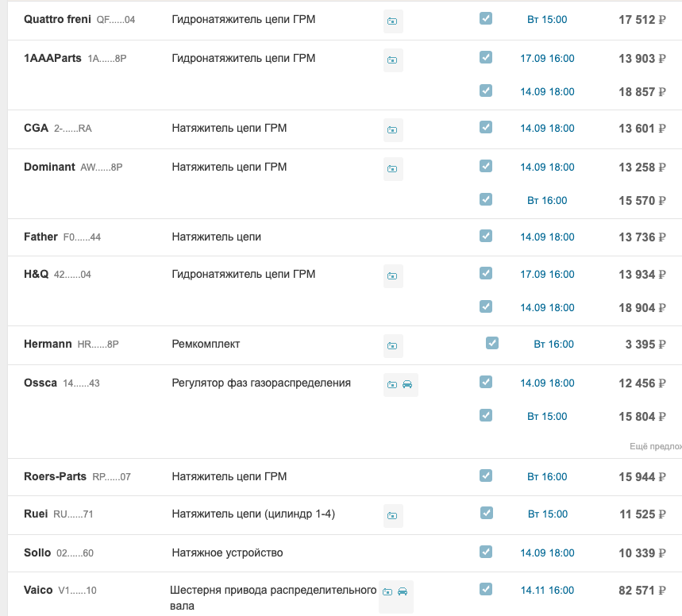Click car applicability icon in Ossca row

407,385
